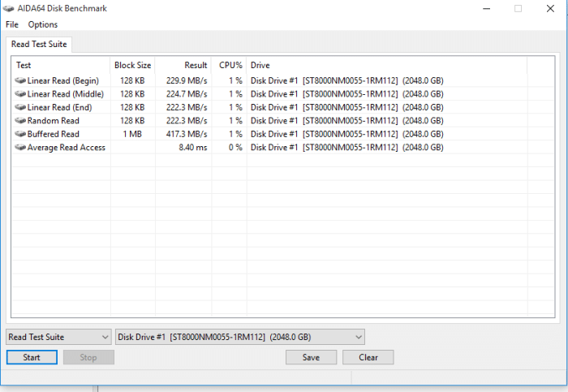This screenshot has height=392, width=568.
Task: Click the disk icon beside Linear Read (Middle)
Action: [x=20, y=94]
